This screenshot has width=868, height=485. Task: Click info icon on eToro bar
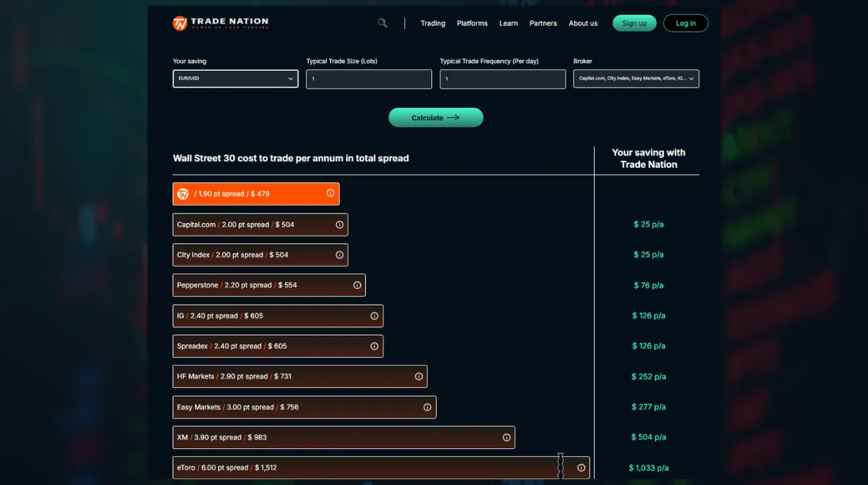coord(582,468)
